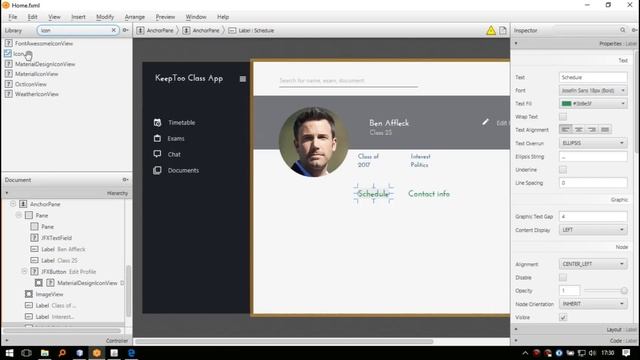Open the Node Orientation dropdown
Image resolution: width=640 pixels, height=360 pixels.
pyautogui.click(x=593, y=304)
